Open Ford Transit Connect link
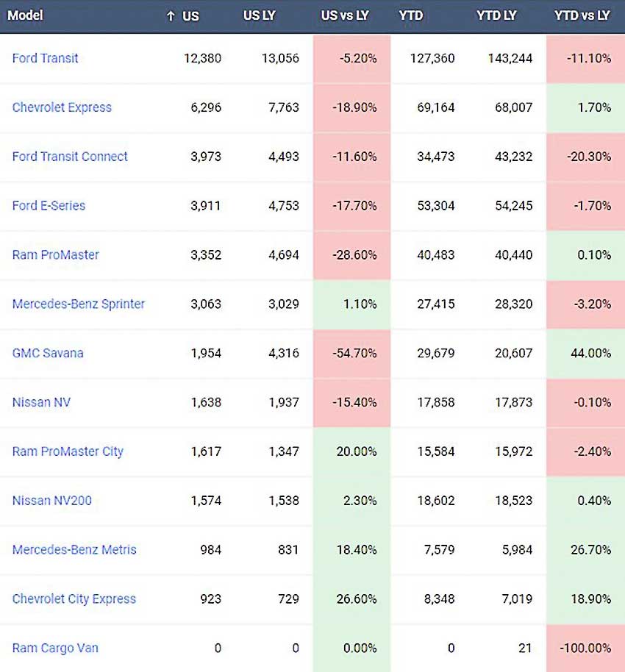 pos(70,157)
